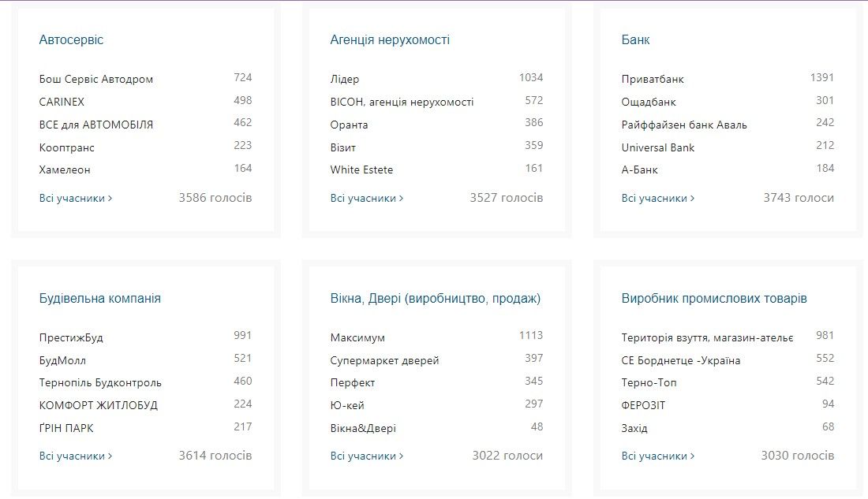Screen dimensions: 868x499
Task: Open the Автосервіс category heading
Action: tap(71, 40)
